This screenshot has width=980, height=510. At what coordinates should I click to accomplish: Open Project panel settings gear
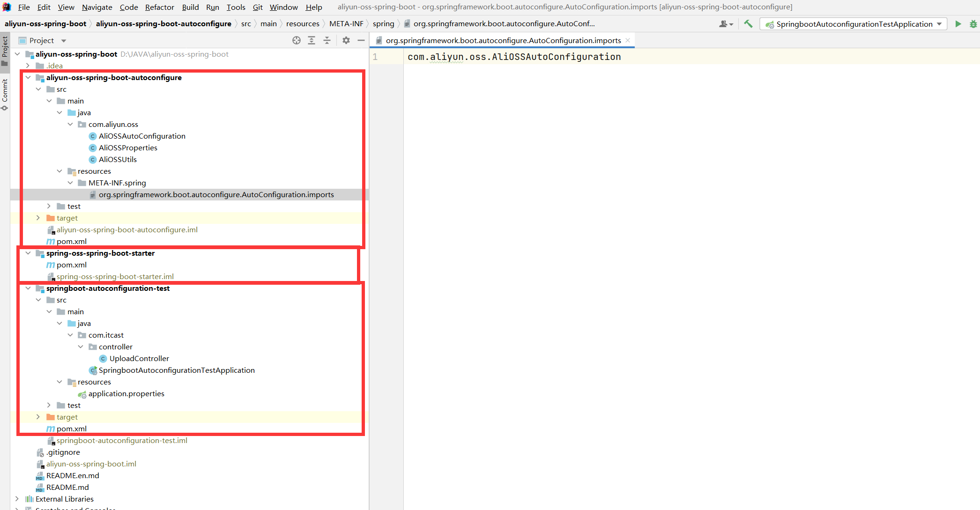[x=346, y=40]
